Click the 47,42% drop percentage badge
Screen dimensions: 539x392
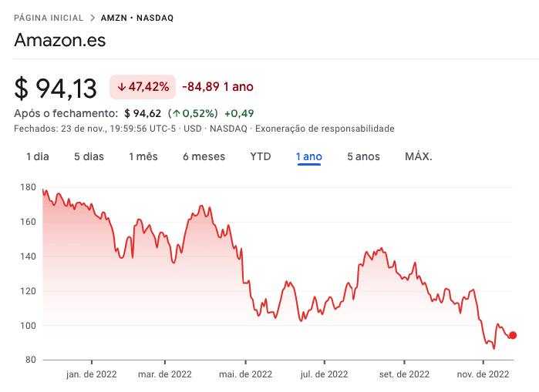click(x=143, y=87)
